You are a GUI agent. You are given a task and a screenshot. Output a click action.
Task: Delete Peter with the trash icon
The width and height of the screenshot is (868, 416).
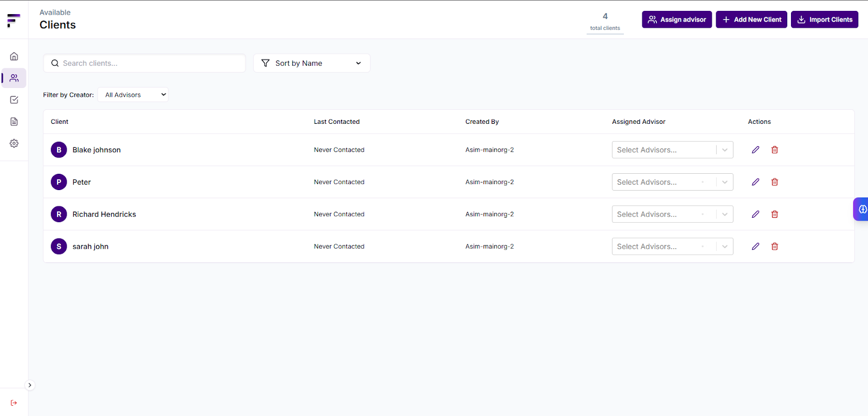775,182
